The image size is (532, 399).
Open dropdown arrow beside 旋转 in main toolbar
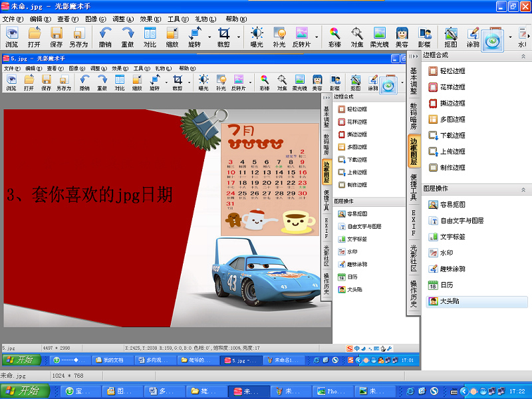(209, 37)
